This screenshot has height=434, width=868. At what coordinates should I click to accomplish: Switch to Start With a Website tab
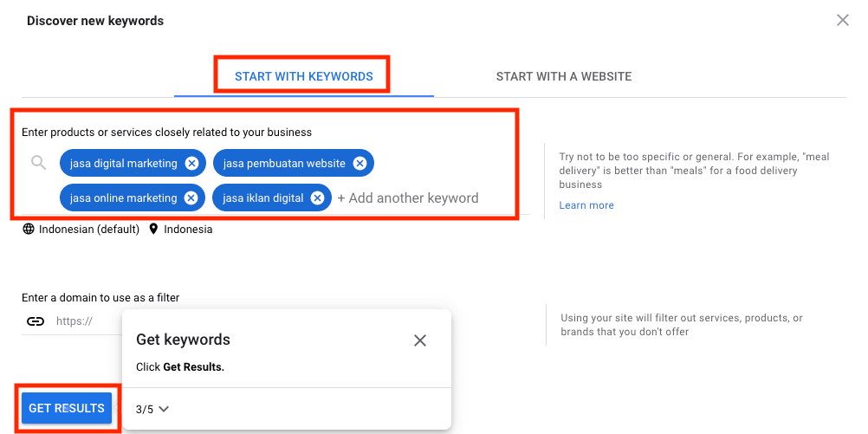point(563,76)
